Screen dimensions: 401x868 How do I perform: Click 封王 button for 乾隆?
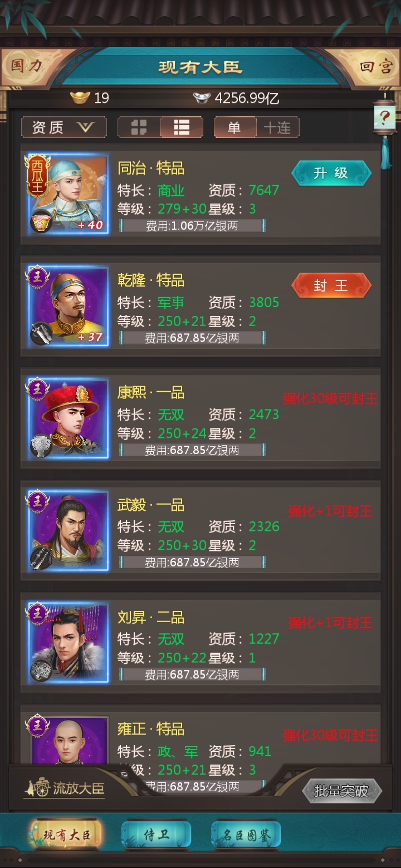coord(331,285)
